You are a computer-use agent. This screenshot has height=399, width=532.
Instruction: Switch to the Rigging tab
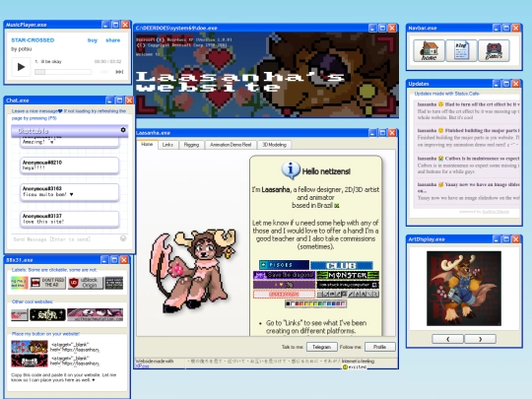[x=191, y=145]
